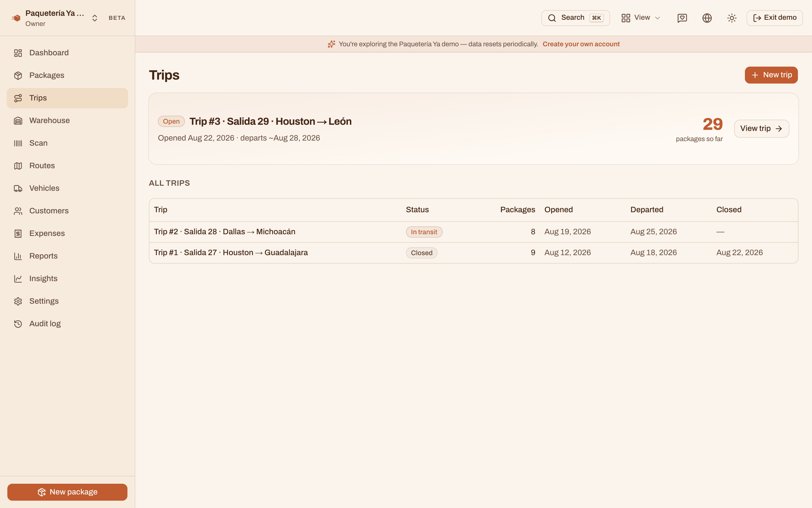Click the Status column header
Image resolution: width=812 pixels, height=508 pixels.
417,210
